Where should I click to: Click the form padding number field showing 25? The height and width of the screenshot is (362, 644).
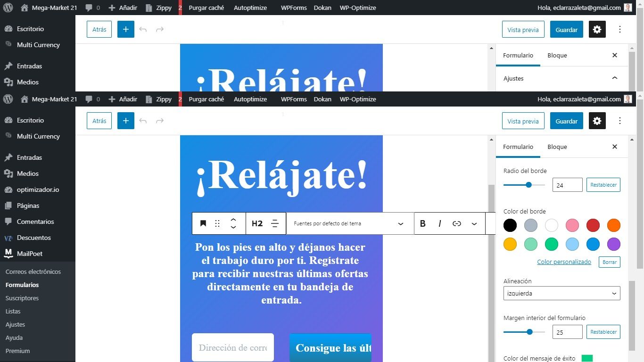tap(568, 332)
